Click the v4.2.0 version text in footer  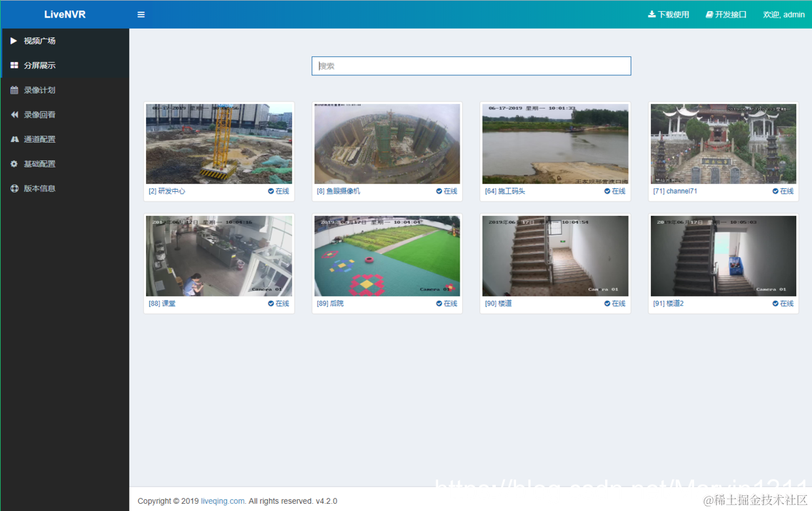pos(326,501)
